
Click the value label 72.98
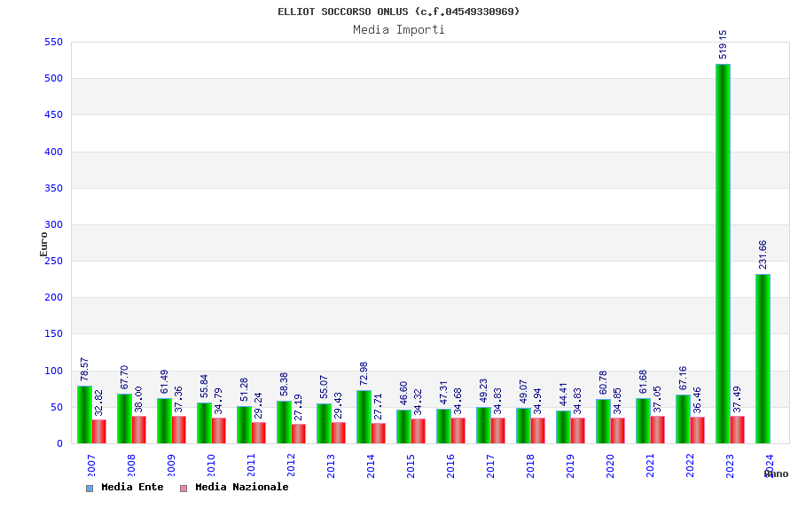[x=364, y=374]
